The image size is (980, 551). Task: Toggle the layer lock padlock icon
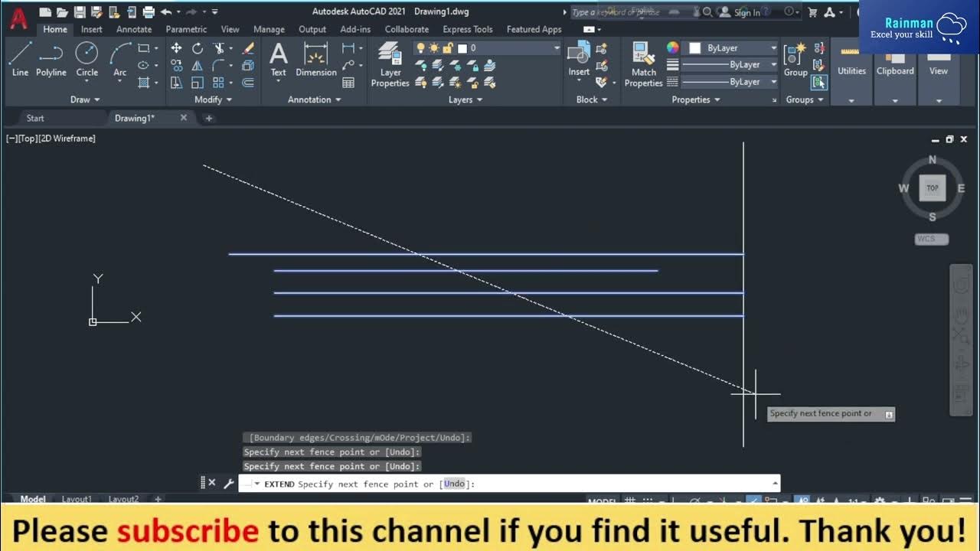point(448,48)
